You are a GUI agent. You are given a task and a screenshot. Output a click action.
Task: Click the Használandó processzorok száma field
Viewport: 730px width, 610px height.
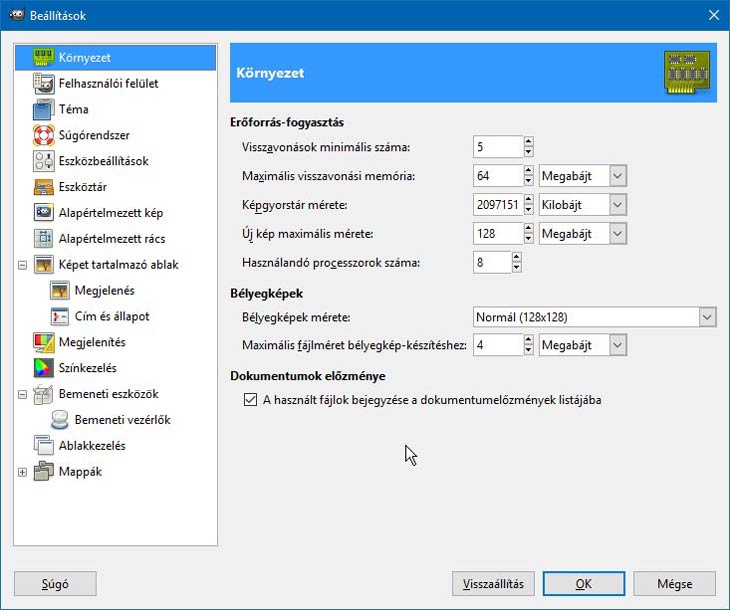(491, 263)
